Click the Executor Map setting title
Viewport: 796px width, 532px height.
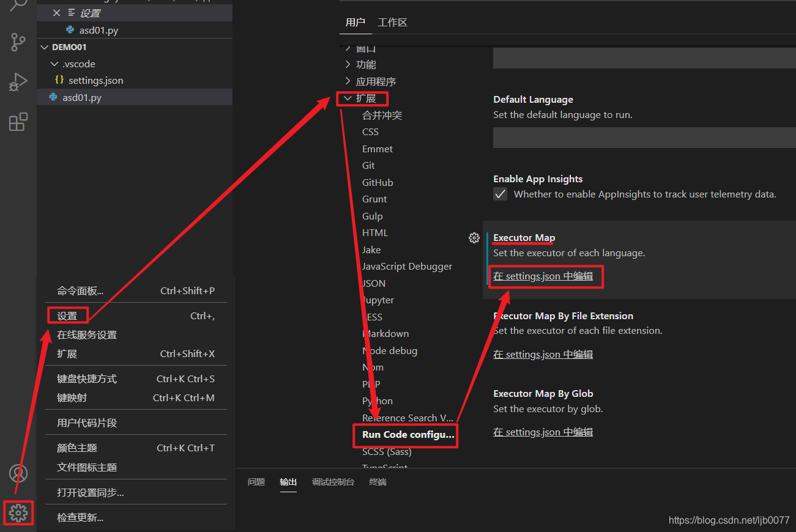[524, 238]
